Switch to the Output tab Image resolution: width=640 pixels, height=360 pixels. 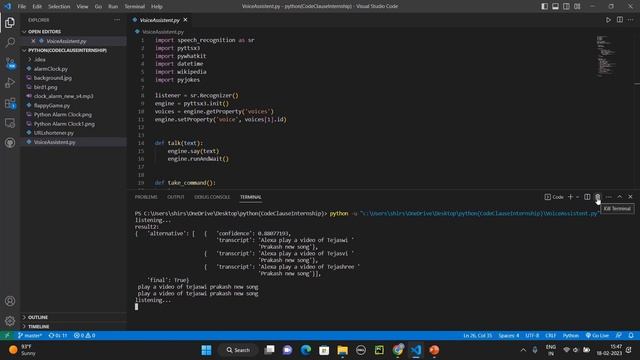(176, 197)
